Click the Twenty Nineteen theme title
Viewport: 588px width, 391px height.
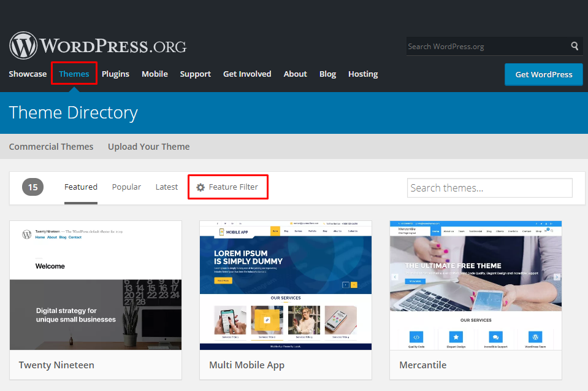[x=56, y=365]
